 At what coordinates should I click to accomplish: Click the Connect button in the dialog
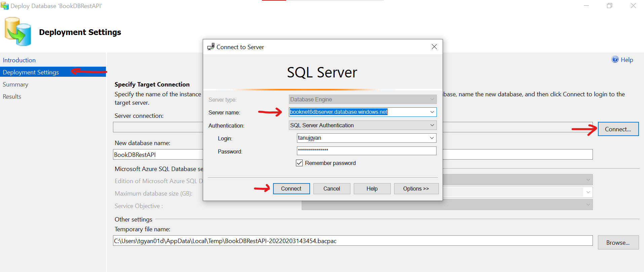(x=291, y=189)
